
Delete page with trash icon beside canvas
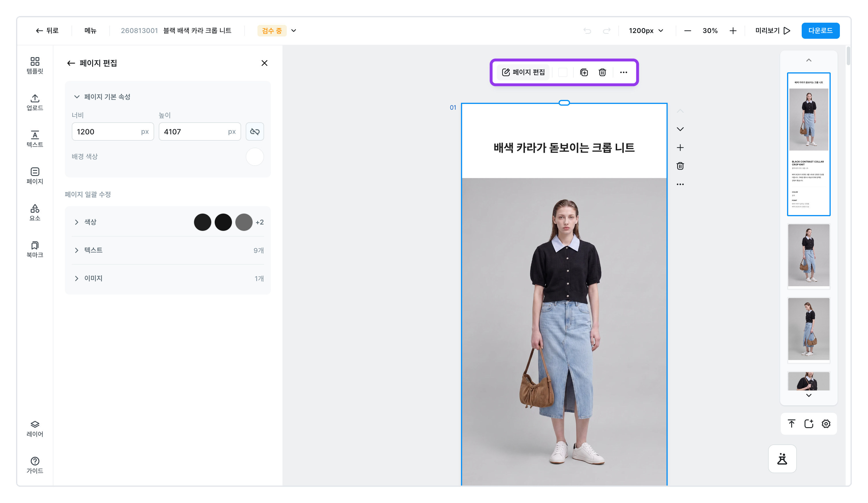click(x=680, y=166)
